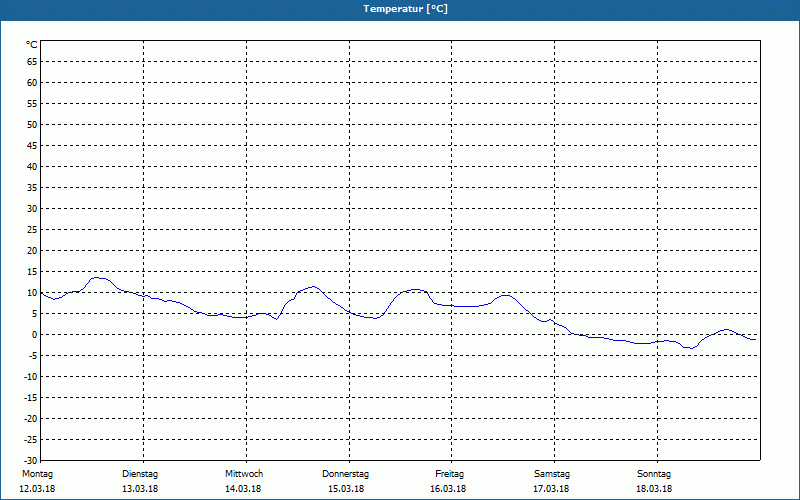Click the Freitag day label
Image resolution: width=800 pixels, height=500 pixels.
(x=449, y=474)
